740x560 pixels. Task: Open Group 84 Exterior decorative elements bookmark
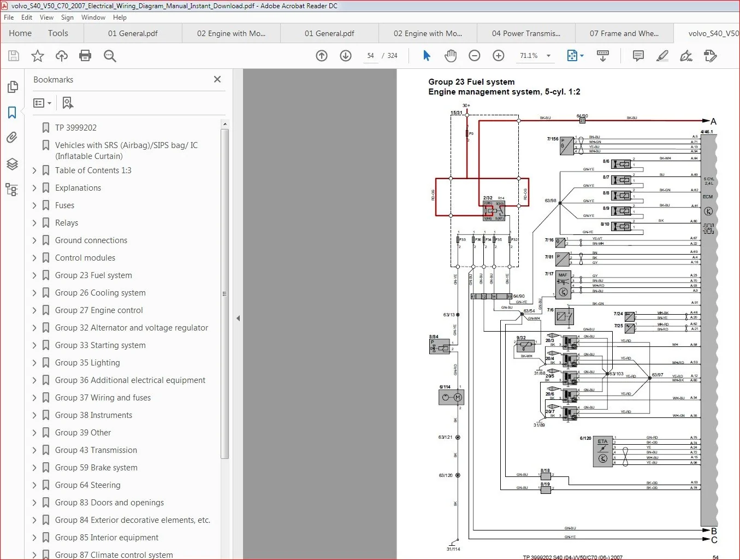click(x=133, y=520)
